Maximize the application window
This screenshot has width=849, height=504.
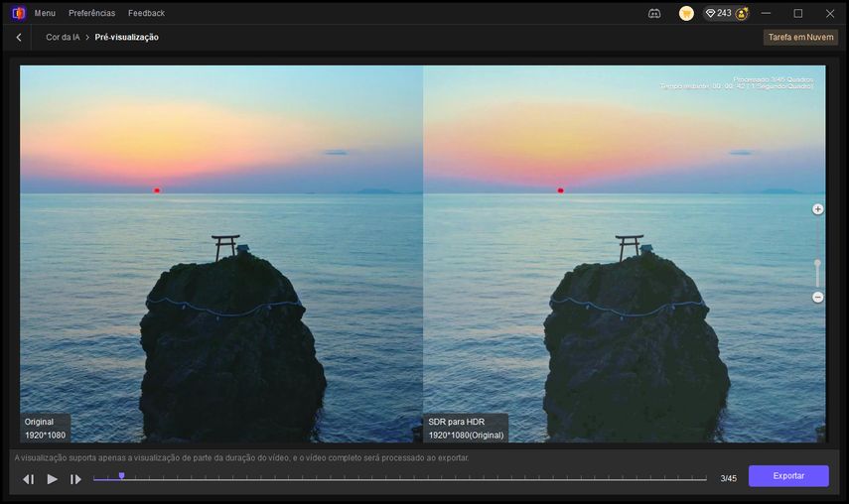(798, 13)
